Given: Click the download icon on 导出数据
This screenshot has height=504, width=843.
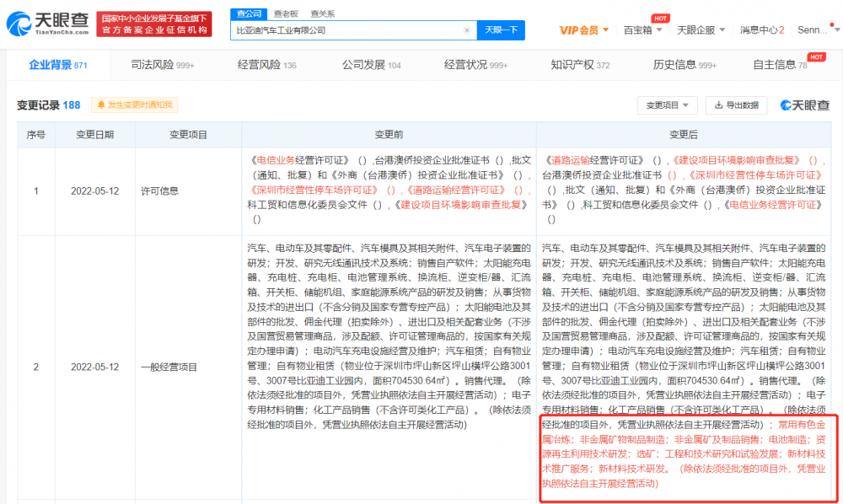Looking at the screenshot, I should tap(718, 105).
